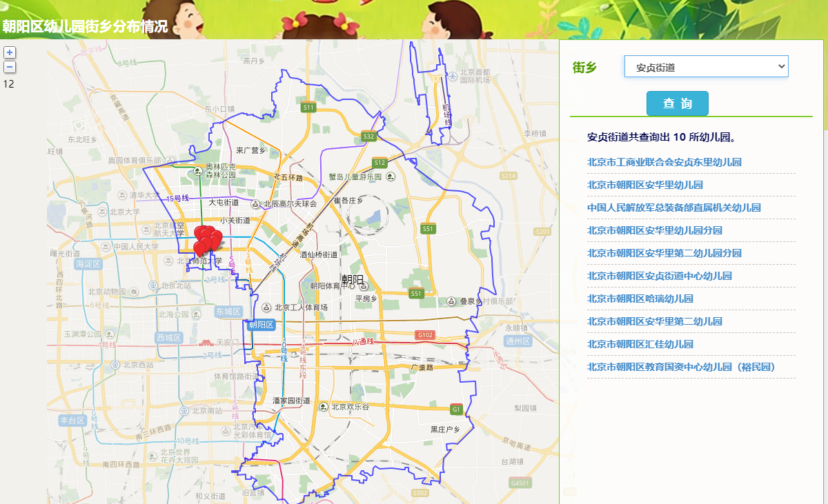
Task: Click the 奥林匹克森林公园 park icon
Action: tap(199, 170)
